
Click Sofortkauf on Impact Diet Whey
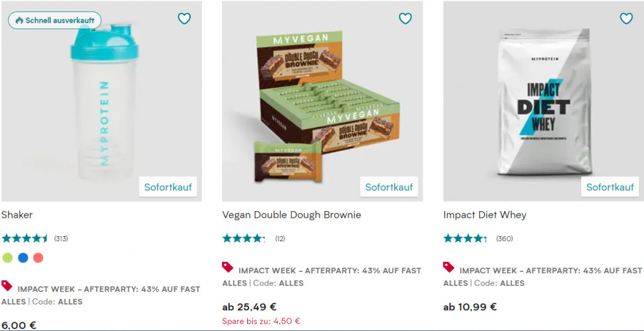click(x=610, y=187)
